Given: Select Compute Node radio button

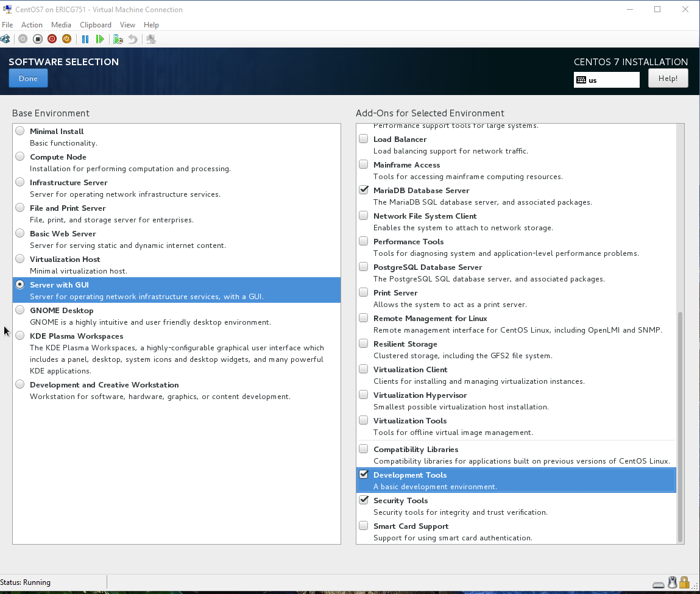Looking at the screenshot, I should 20,156.
